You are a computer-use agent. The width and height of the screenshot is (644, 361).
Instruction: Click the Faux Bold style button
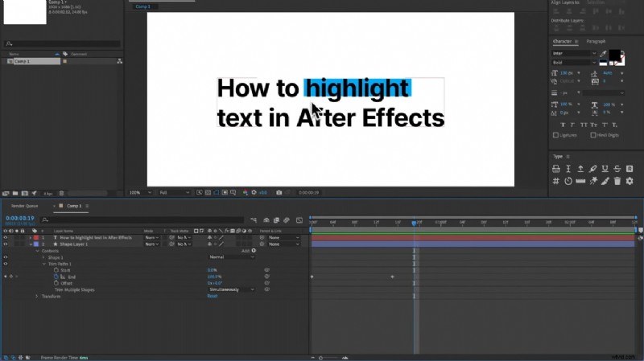563,125
